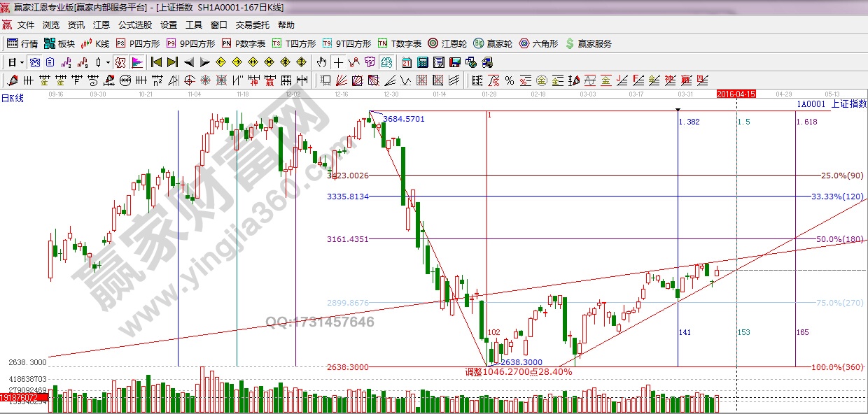Open the 公式选股 menu
The width and height of the screenshot is (868, 414).
pyautogui.click(x=135, y=25)
